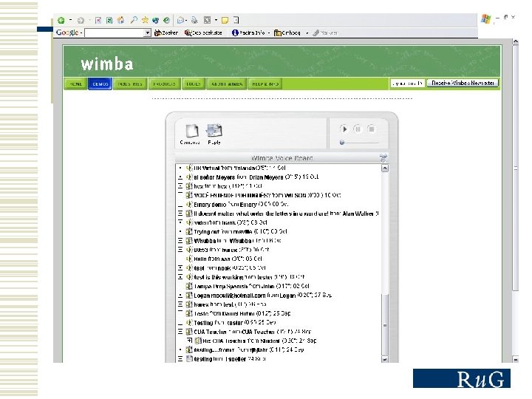Open the TOOLS navigation tab
The height and width of the screenshot is (399, 532).
click(x=193, y=83)
